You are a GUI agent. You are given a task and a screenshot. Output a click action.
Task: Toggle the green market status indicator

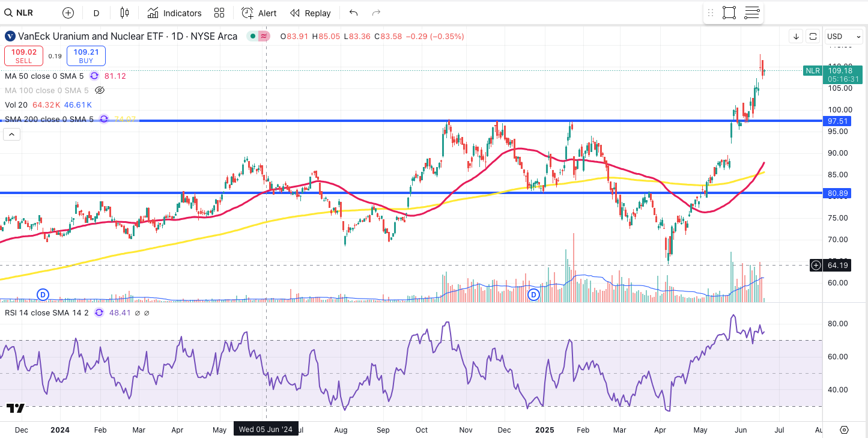coord(253,36)
